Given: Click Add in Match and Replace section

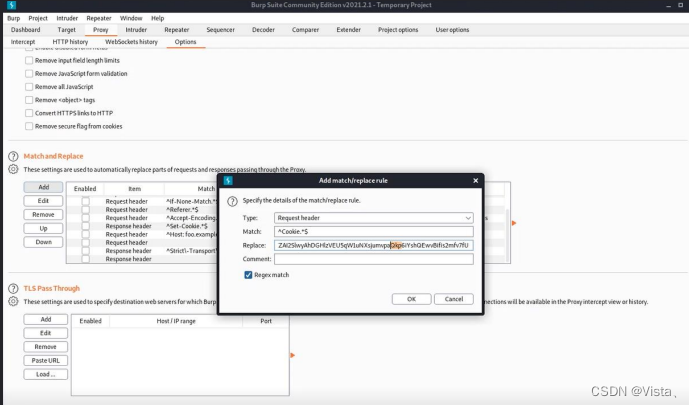Looking at the screenshot, I should (x=44, y=187).
